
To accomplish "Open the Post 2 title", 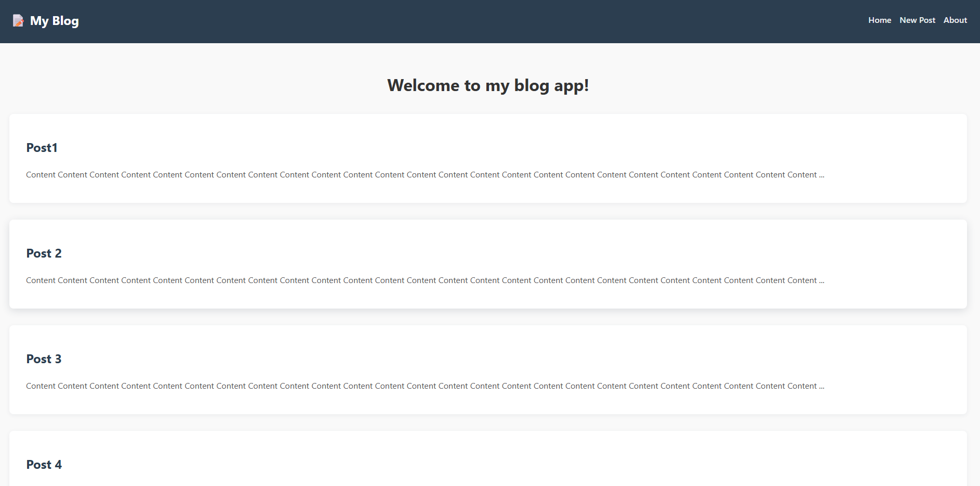I will [x=44, y=253].
